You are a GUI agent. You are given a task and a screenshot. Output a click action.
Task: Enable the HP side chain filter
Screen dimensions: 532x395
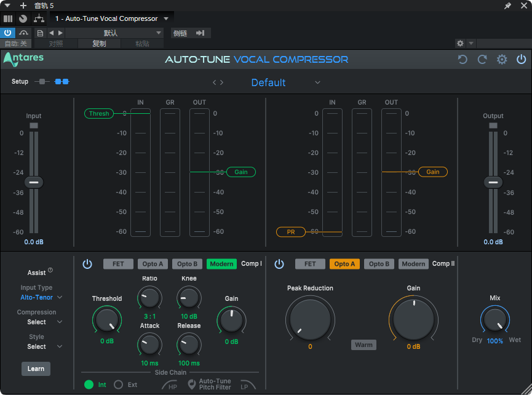170,385
